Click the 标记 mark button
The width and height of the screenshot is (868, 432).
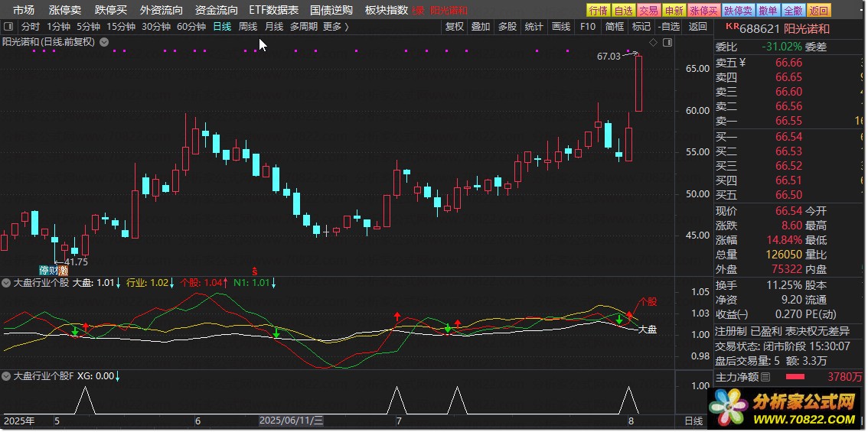coord(641,27)
